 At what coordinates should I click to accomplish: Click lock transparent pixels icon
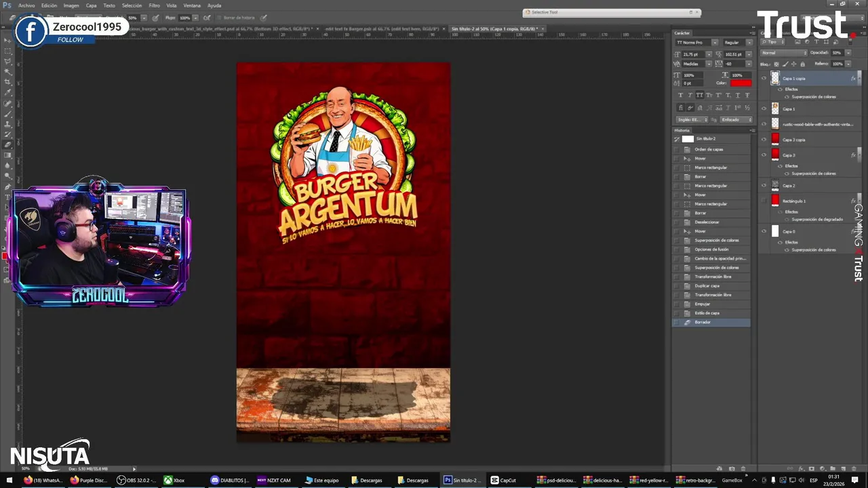(x=776, y=64)
